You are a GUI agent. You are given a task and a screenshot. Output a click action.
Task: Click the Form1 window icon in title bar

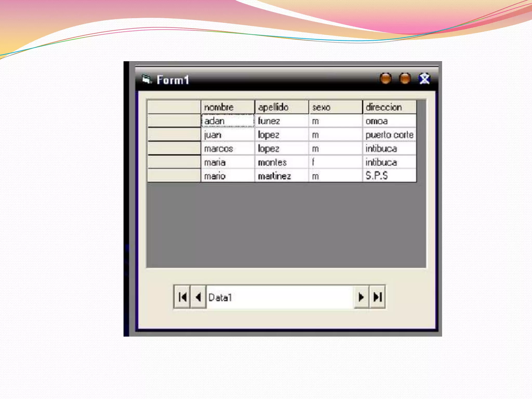click(146, 79)
